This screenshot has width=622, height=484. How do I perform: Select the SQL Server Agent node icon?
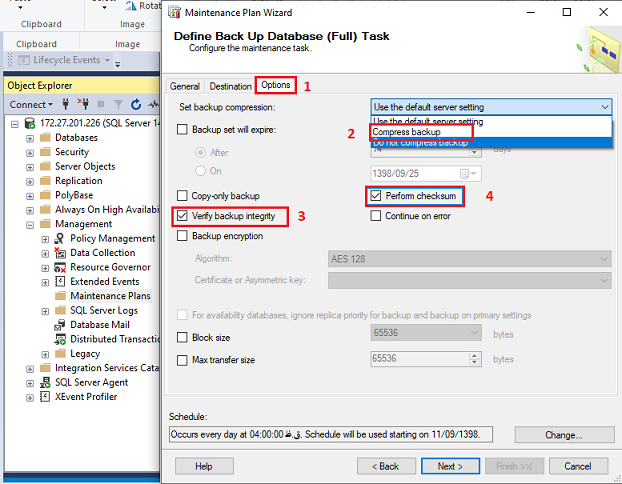pyautogui.click(x=44, y=382)
